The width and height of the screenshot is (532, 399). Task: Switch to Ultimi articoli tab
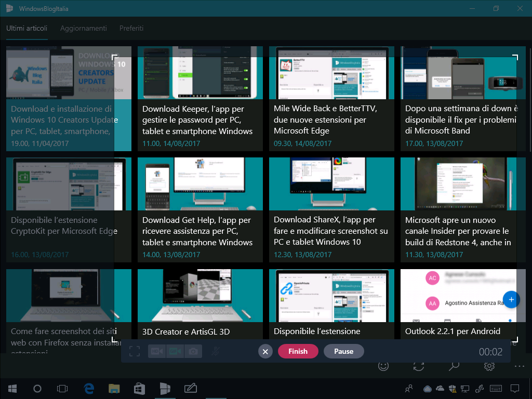tap(27, 28)
